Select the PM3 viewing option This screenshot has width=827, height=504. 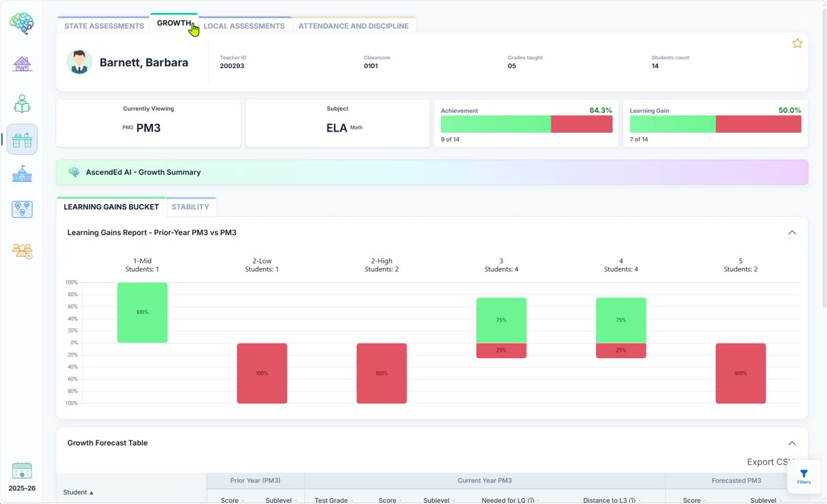(x=148, y=128)
